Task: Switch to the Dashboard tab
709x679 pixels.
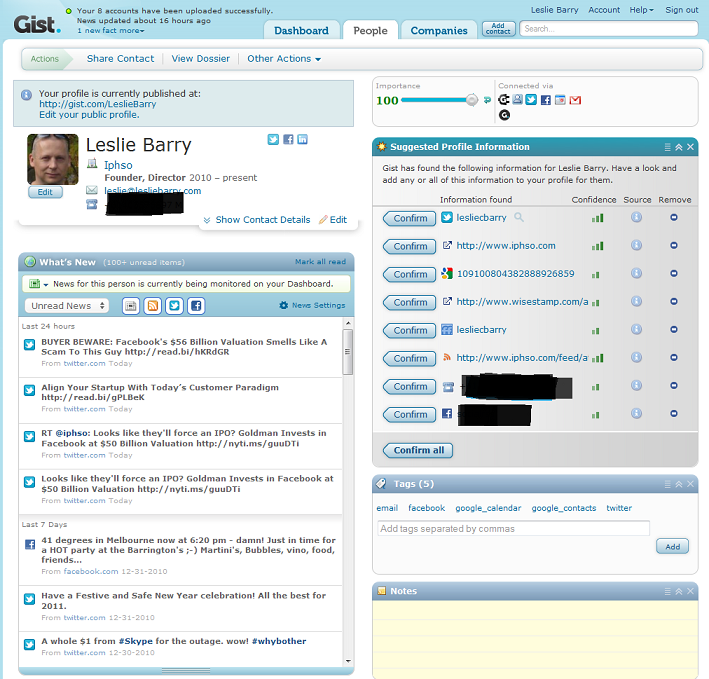Action: (301, 30)
